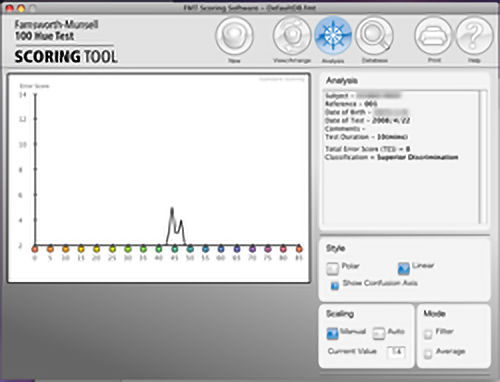Click the purple cap marker at 70
The image size is (500, 382).
tap(252, 249)
